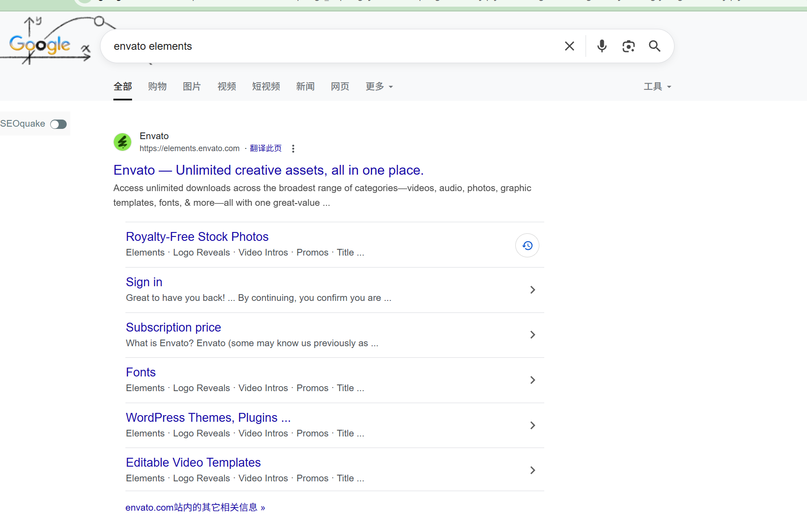Open Google Lens image search icon

(628, 46)
